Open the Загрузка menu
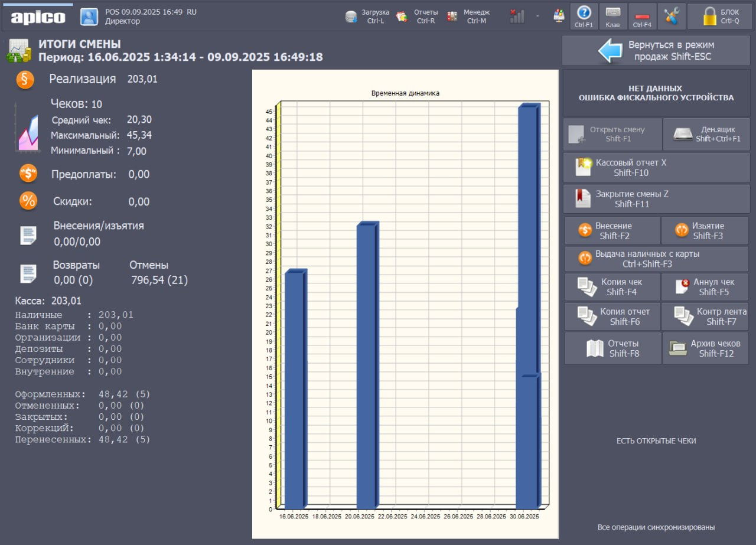The height and width of the screenshot is (545, 756). [x=367, y=17]
